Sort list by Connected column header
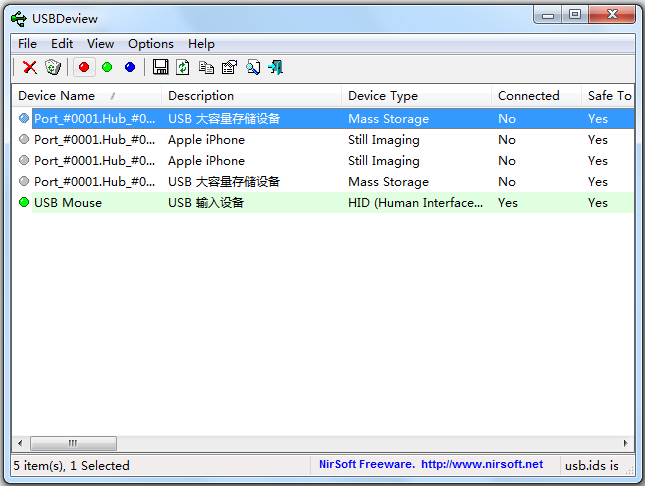The width and height of the screenshot is (645, 486). click(x=528, y=96)
